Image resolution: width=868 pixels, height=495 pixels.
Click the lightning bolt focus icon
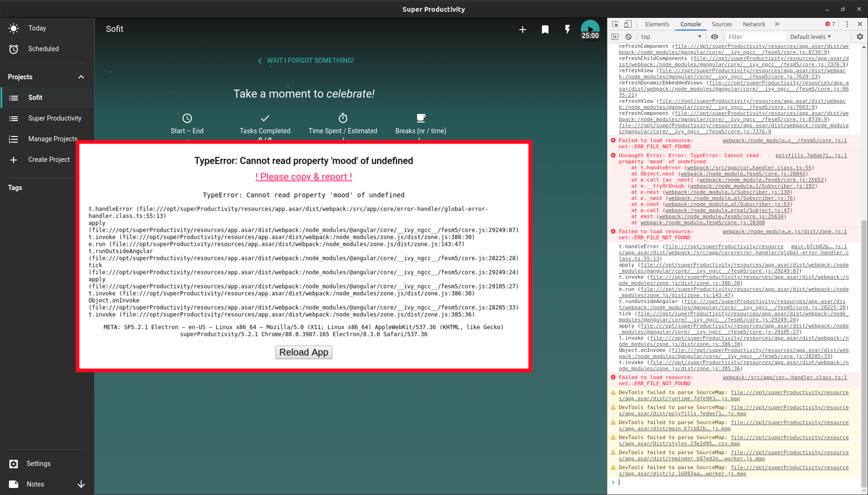[568, 30]
